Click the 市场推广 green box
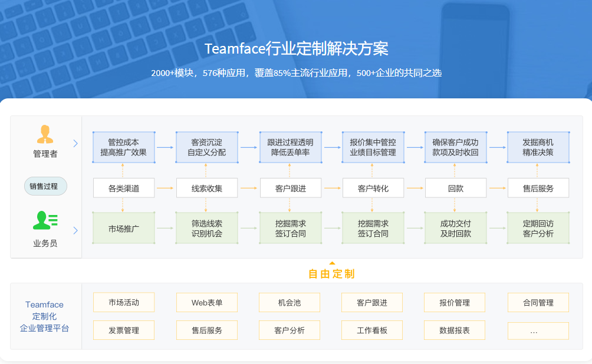Screen dimensions: 592x364 tap(123, 228)
